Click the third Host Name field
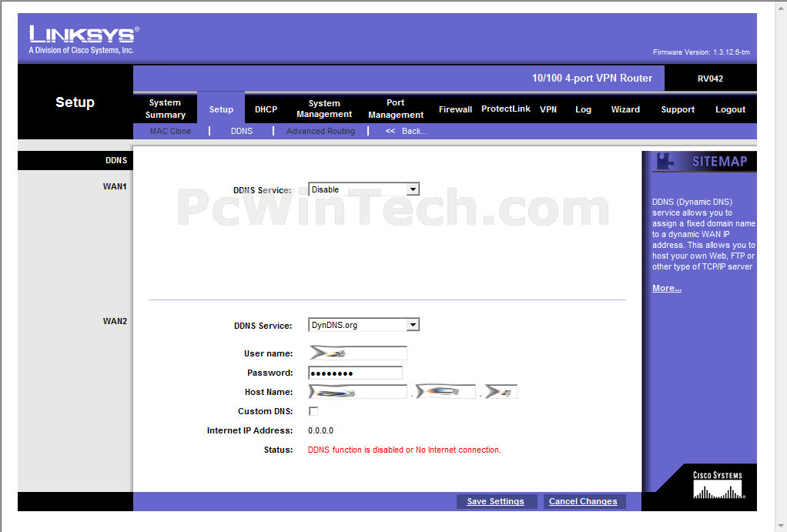787x532 pixels. (501, 391)
